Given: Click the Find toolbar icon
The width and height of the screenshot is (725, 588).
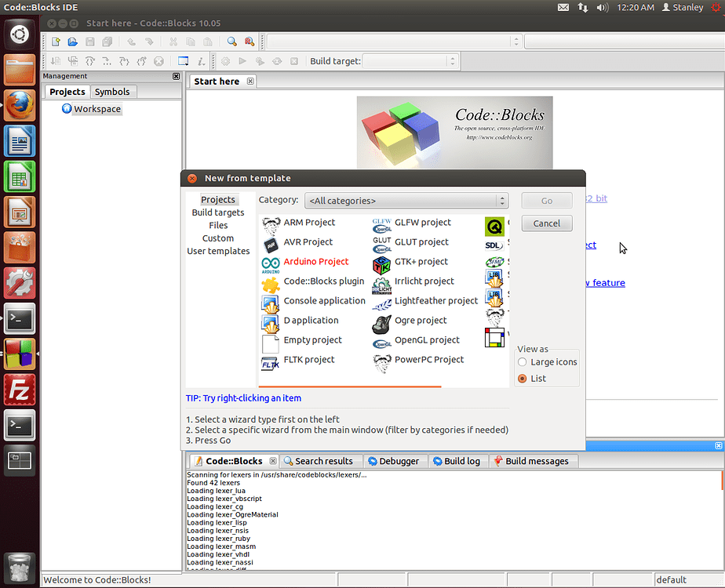Looking at the screenshot, I should (x=231, y=41).
